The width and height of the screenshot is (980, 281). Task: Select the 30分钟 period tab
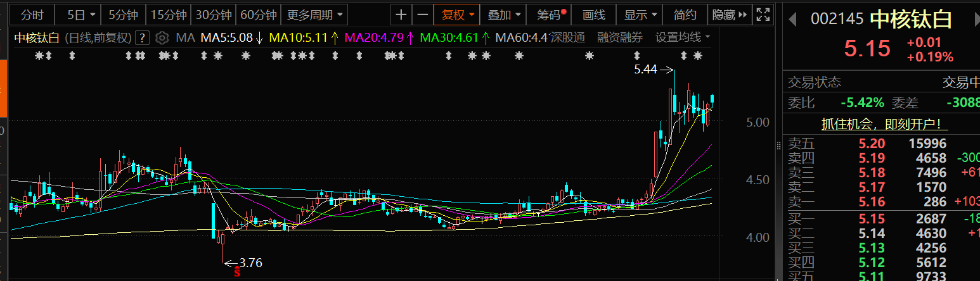(212, 15)
